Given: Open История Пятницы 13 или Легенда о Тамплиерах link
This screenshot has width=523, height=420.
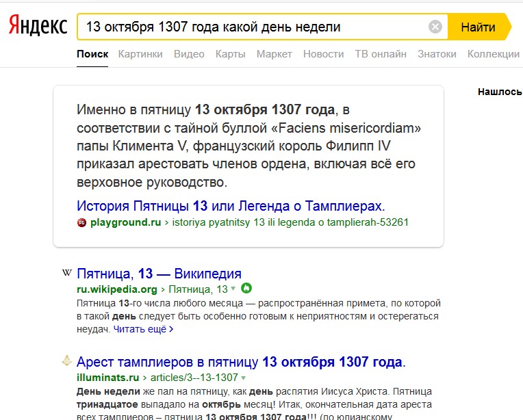Looking at the screenshot, I should pyautogui.click(x=231, y=206).
